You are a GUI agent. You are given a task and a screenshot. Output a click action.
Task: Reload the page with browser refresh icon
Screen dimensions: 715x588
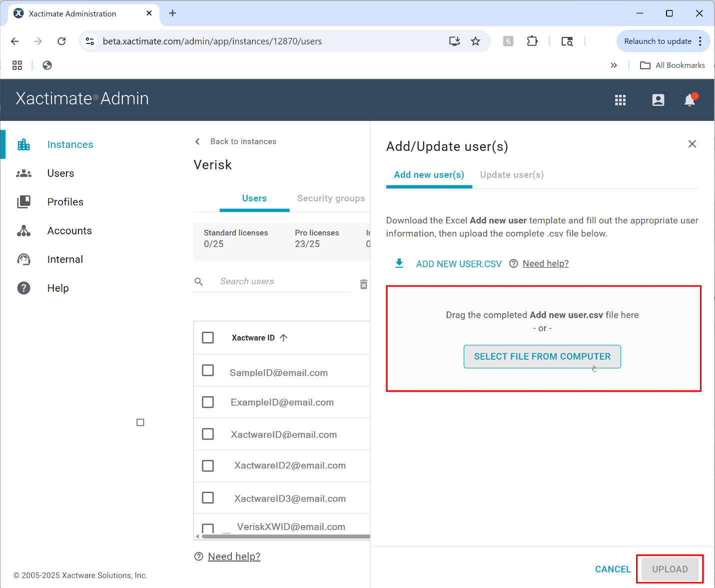(x=61, y=41)
